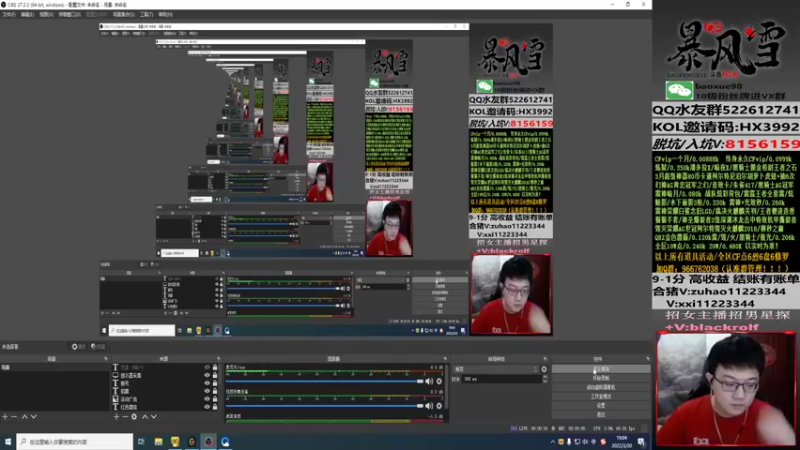Pop out the Controls dock
The height and width of the screenshot is (450, 800).
tap(648, 359)
